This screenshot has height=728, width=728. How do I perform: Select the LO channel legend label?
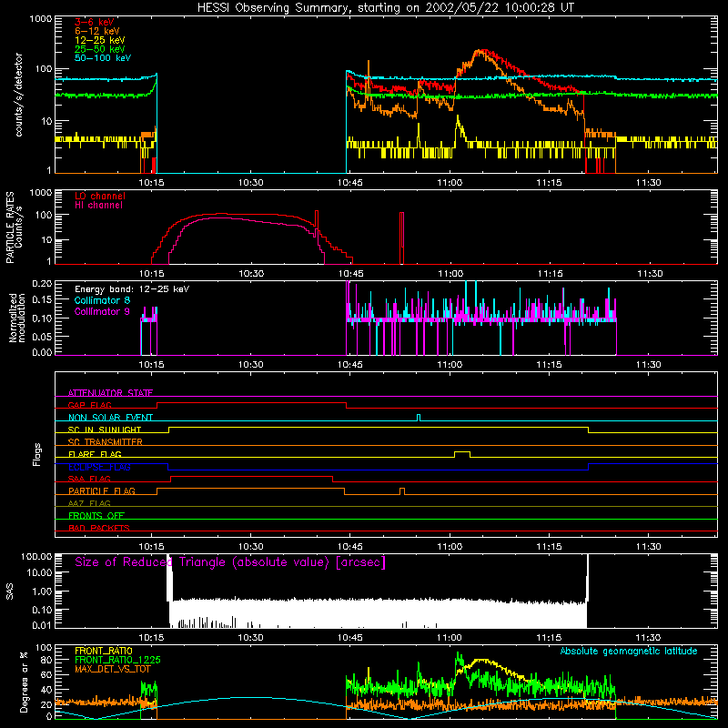point(100,196)
